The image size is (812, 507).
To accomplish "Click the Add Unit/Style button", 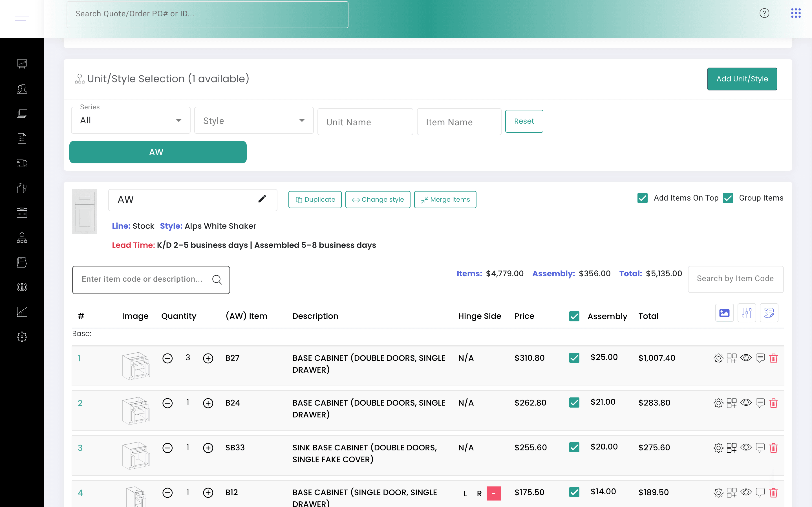I will tap(742, 79).
